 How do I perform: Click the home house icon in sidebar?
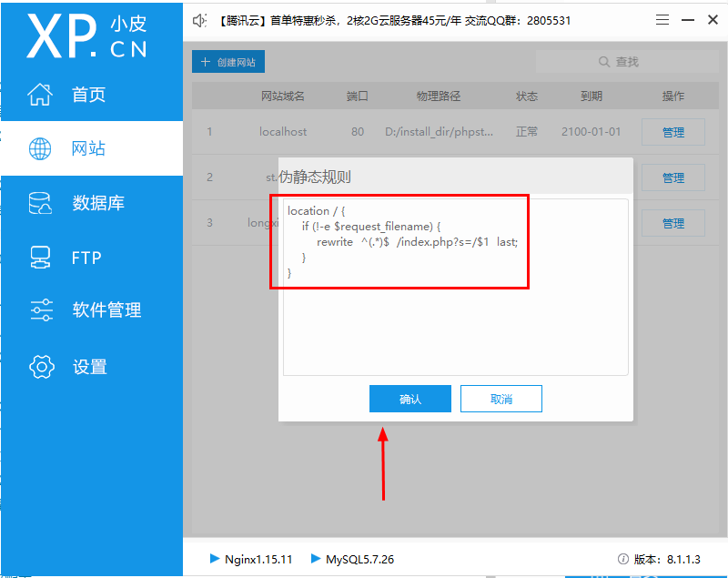(40, 95)
